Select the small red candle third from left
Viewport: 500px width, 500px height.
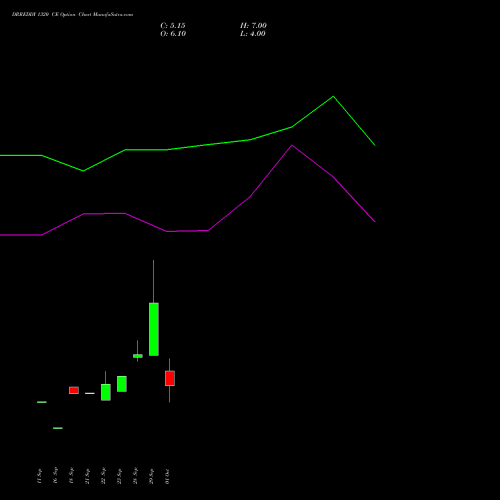[74, 390]
